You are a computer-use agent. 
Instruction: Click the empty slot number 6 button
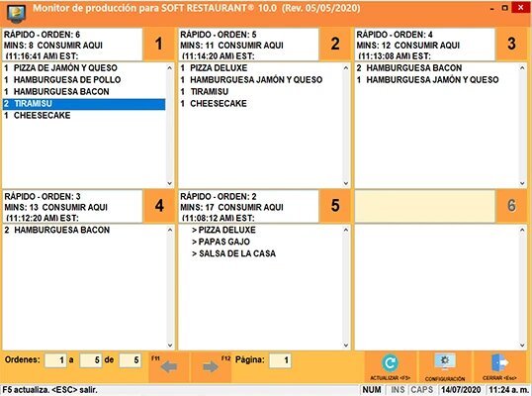511,206
